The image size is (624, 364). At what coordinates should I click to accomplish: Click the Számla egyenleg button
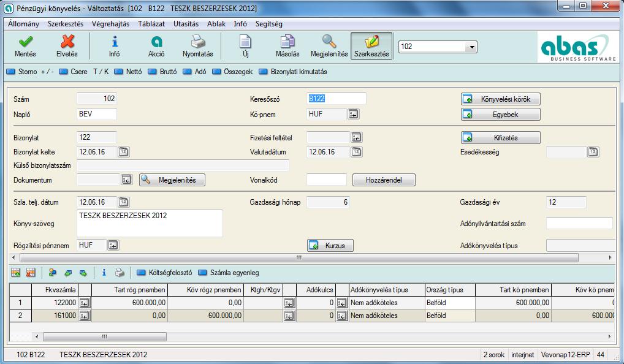229,273
